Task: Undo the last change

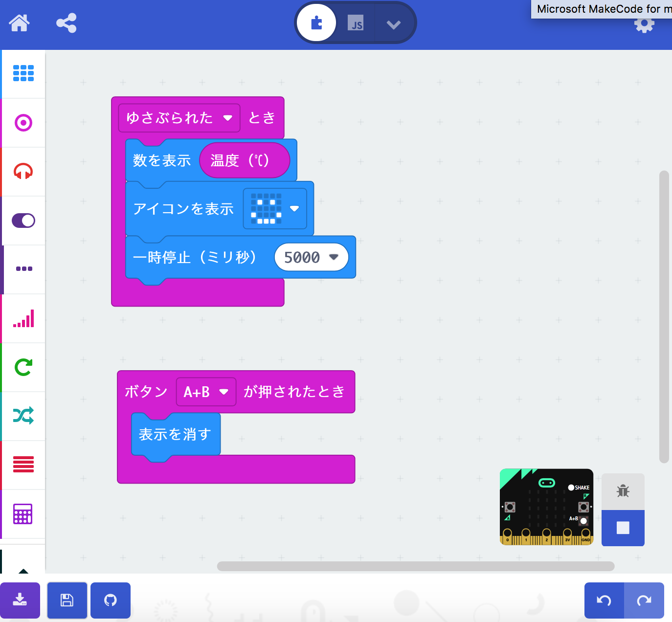Action: coord(604,600)
